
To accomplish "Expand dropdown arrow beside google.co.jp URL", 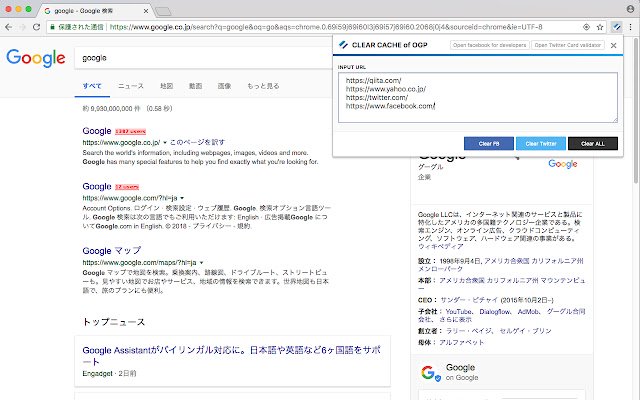I will pyautogui.click(x=165, y=142).
